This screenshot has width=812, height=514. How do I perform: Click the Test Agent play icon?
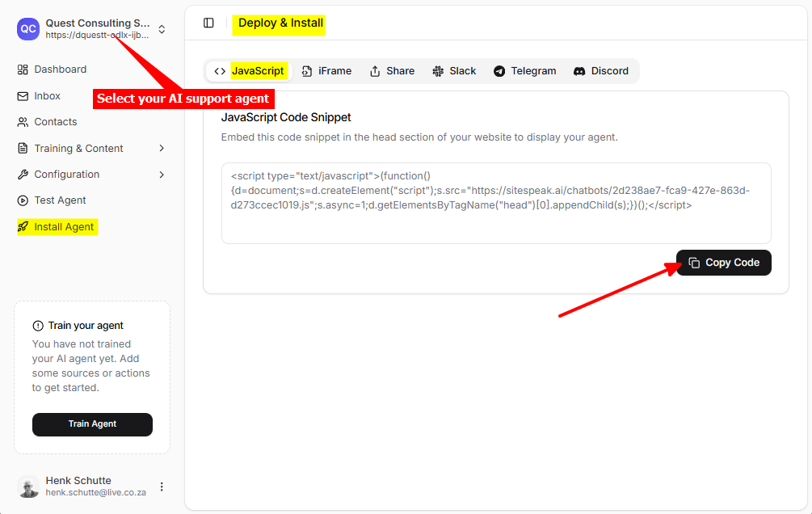23,200
